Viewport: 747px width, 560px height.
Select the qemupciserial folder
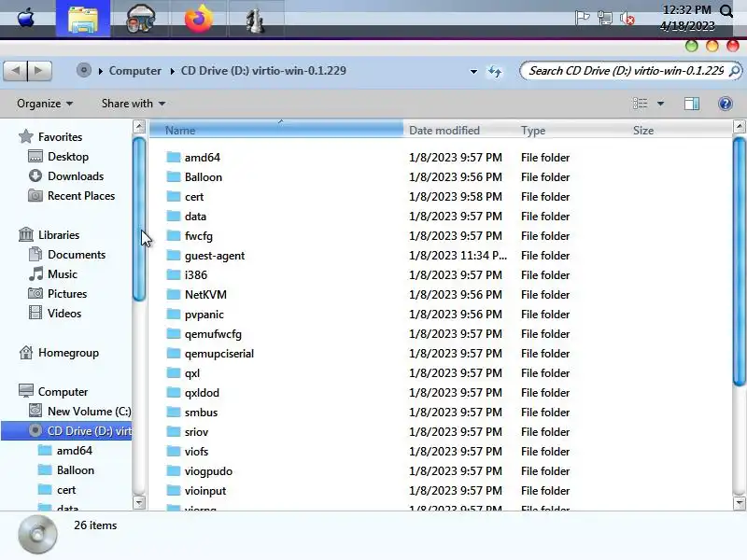click(x=219, y=354)
